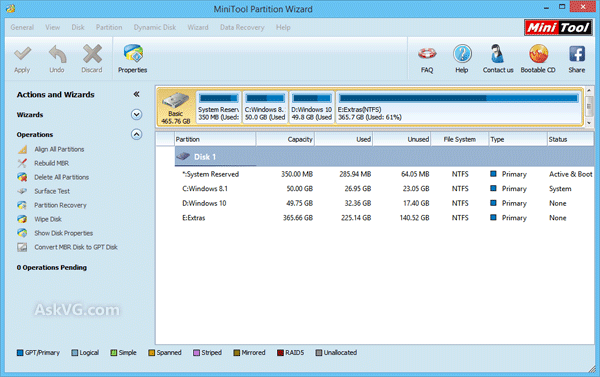The width and height of the screenshot is (600, 377).
Task: Select the Align All Partitions operation
Action: click(x=59, y=149)
